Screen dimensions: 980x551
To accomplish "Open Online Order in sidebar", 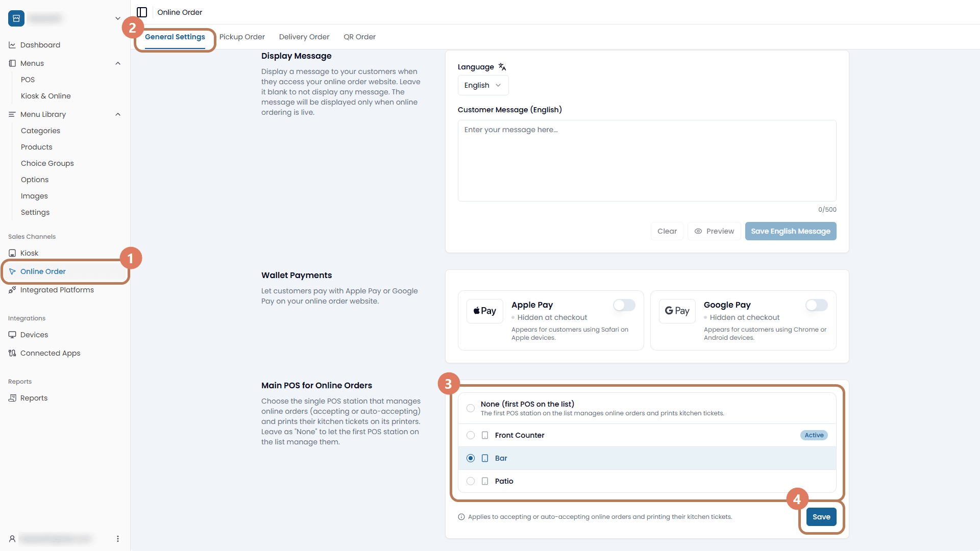I will pos(65,271).
